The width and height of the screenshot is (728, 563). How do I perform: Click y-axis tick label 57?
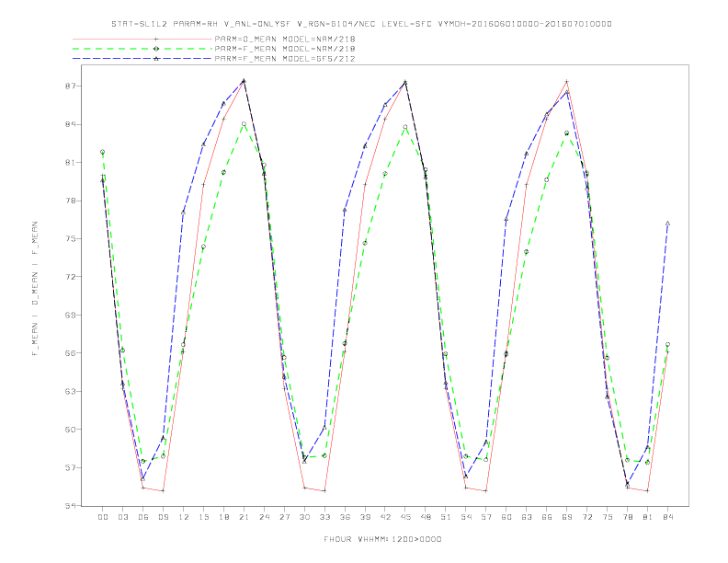(x=70, y=467)
